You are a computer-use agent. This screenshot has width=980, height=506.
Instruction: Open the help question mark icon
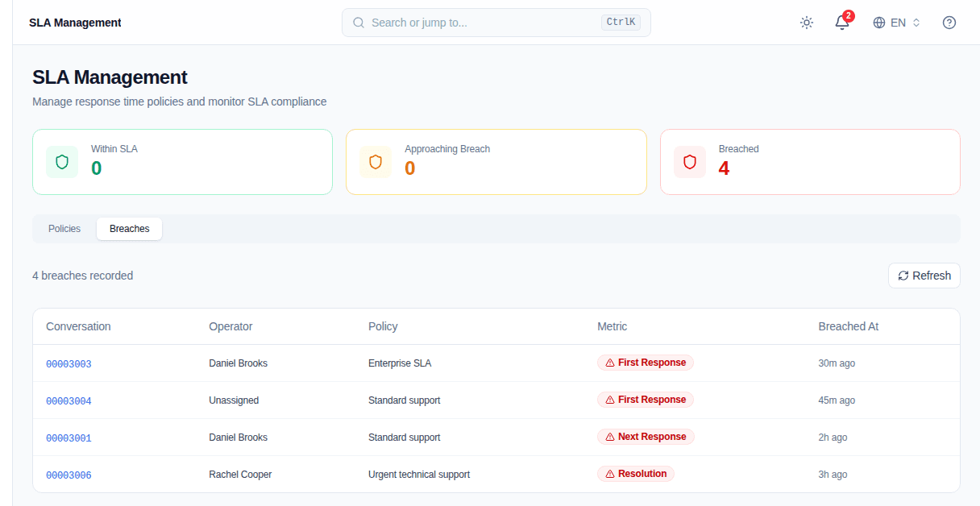[x=949, y=23]
